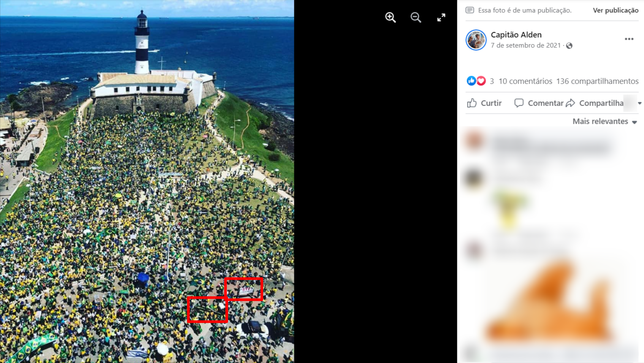644x363 pixels.
Task: Open the three-dot post options menu
Action: 629,39
